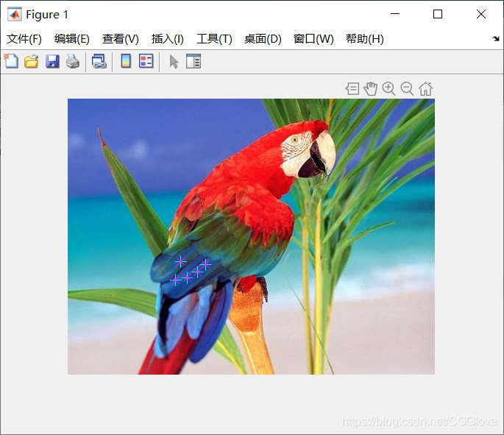Close the Figure 1 window
Viewport: 504px width, 435px height.
click(481, 14)
